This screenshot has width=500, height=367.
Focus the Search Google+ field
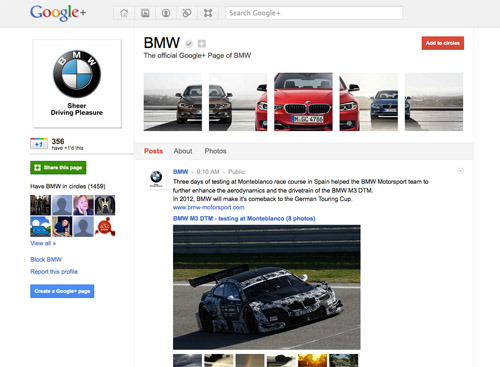pos(314,13)
